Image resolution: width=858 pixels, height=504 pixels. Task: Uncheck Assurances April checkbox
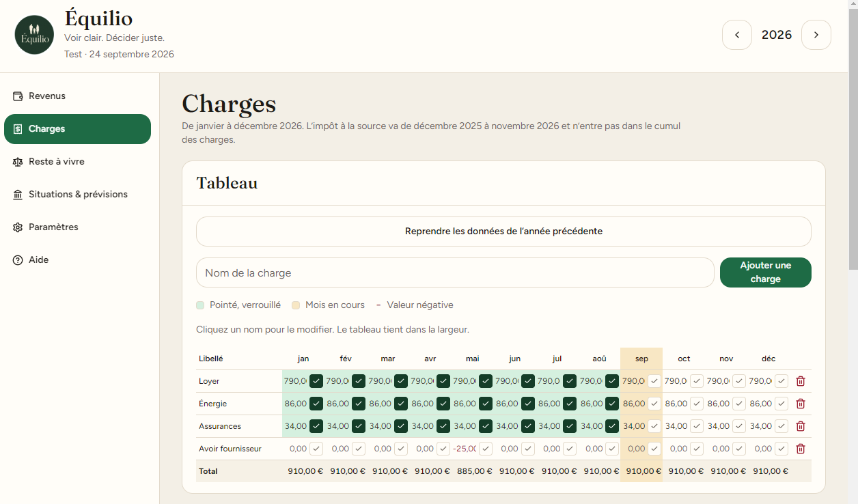(x=443, y=426)
